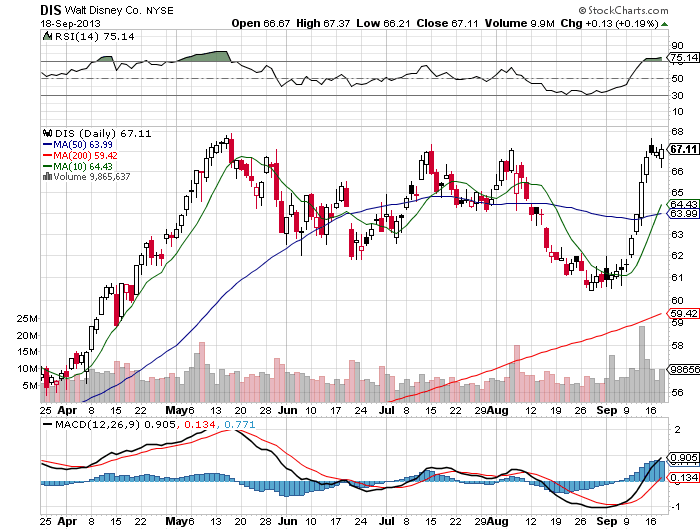This screenshot has height=530, width=700.
Task: Click the Volume 9,865,637 legend entry
Action: (x=92, y=177)
